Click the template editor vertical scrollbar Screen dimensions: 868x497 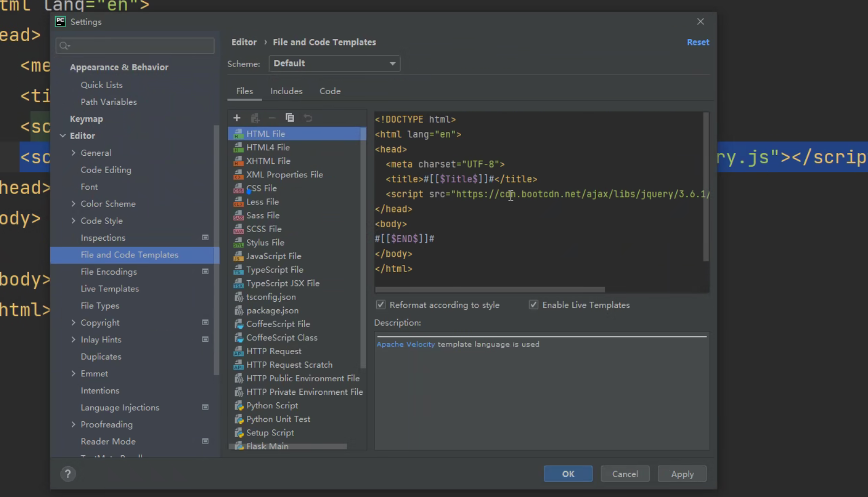(705, 187)
